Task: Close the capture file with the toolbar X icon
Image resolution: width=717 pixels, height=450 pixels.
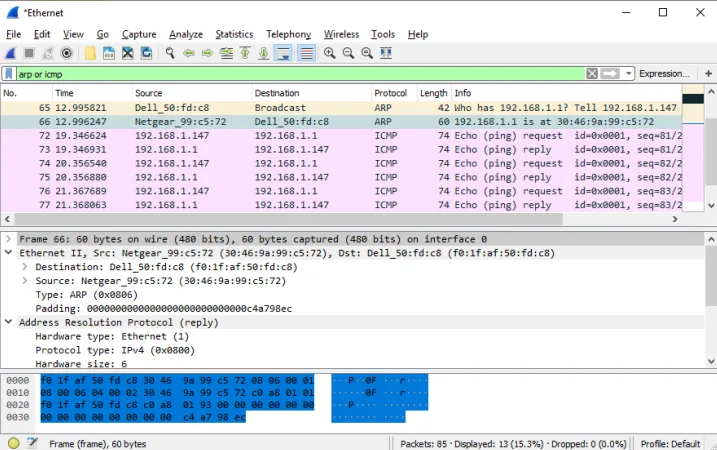Action: coord(128,53)
